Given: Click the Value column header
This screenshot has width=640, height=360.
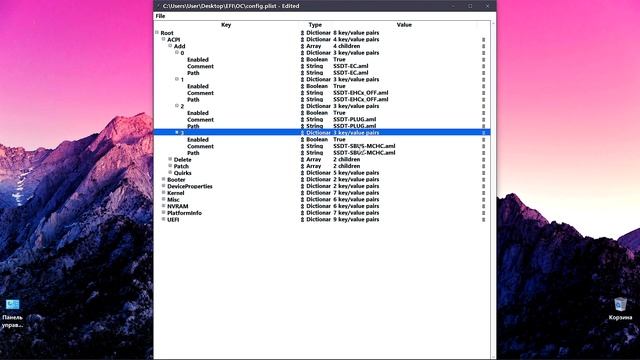Looking at the screenshot, I should [404, 25].
